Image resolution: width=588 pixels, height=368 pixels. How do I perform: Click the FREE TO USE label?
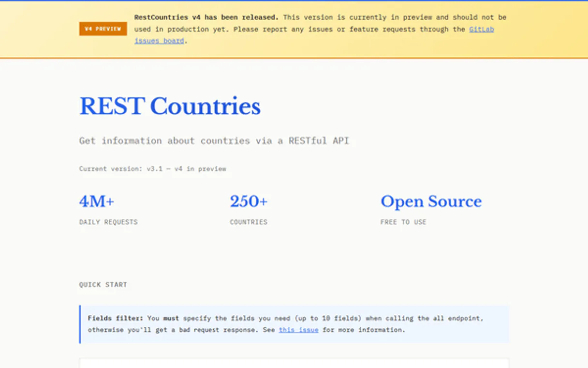[403, 222]
